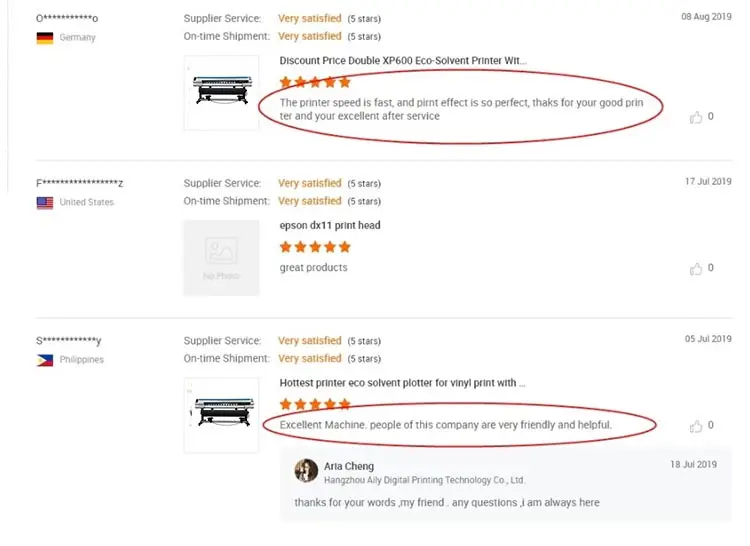750x546 pixels.
Task: Click the United States flag icon
Action: point(45,202)
